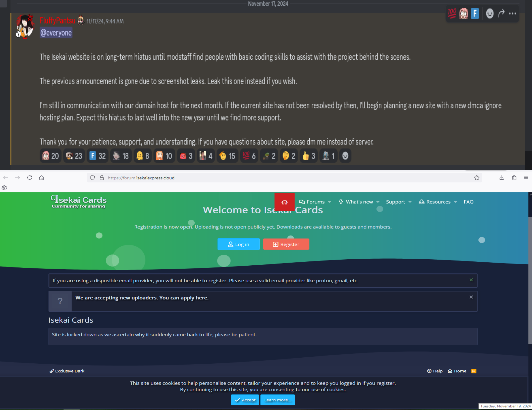The width and height of the screenshot is (532, 410).
Task: Click the RSS feed icon
Action: [474, 371]
